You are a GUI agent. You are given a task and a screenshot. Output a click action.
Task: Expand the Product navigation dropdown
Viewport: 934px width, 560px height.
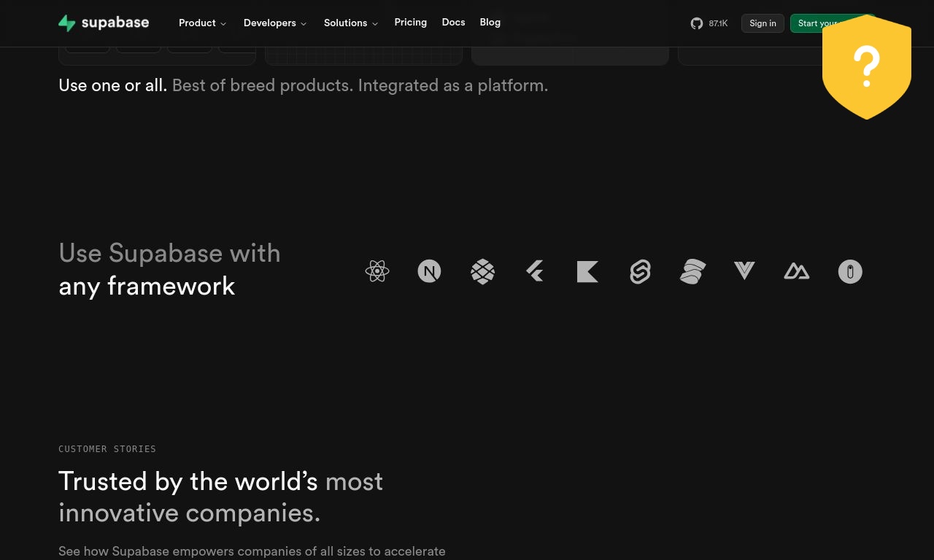point(202,23)
